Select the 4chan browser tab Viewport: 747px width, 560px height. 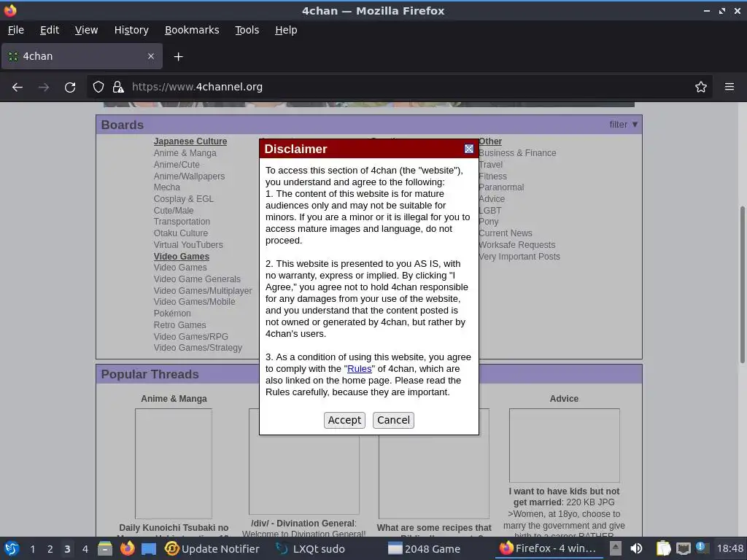pos(82,56)
